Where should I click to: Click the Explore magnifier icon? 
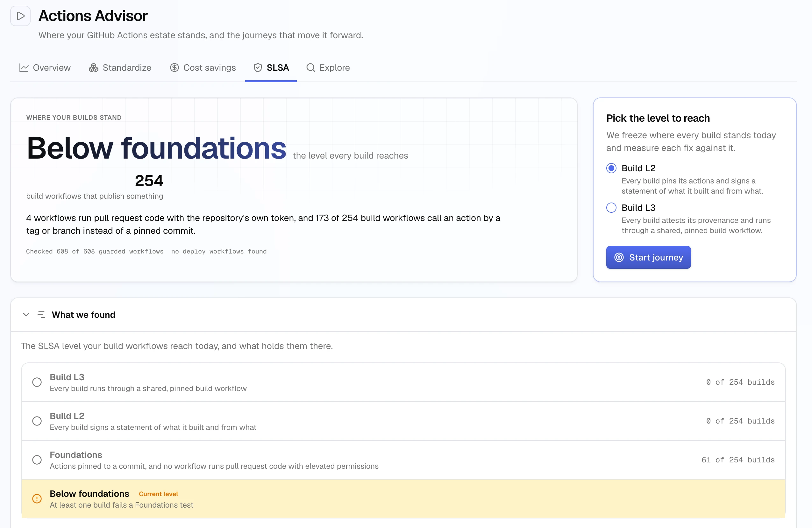point(310,68)
